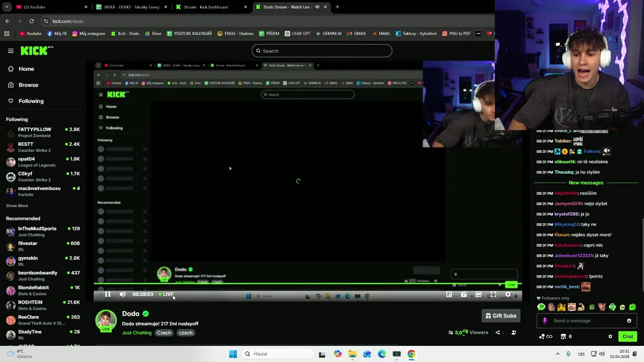644x362 pixels.
Task: Click Dodo's streamer avatar
Action: coord(106,321)
